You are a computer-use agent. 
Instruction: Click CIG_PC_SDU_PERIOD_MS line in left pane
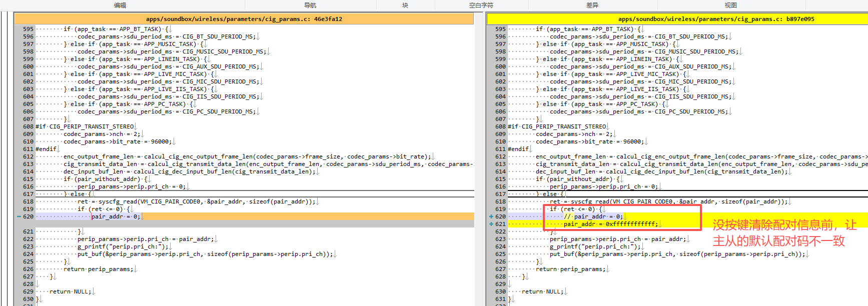[167, 111]
